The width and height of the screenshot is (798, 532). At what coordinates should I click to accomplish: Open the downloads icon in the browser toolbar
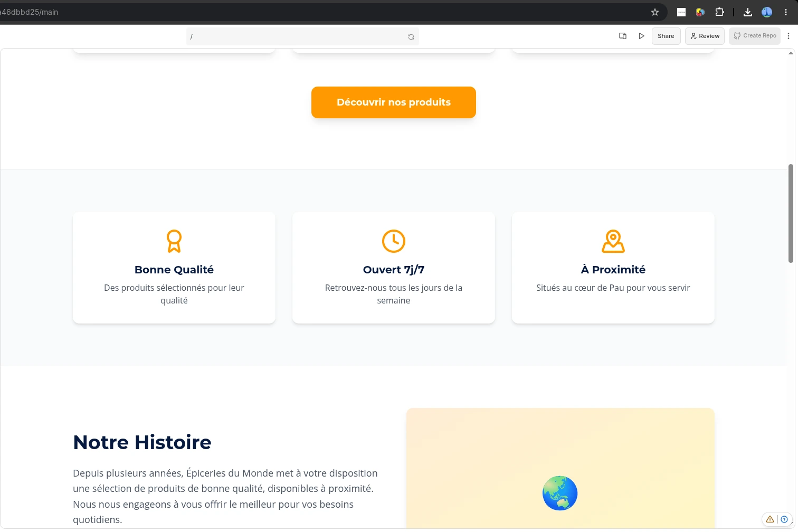(x=748, y=12)
